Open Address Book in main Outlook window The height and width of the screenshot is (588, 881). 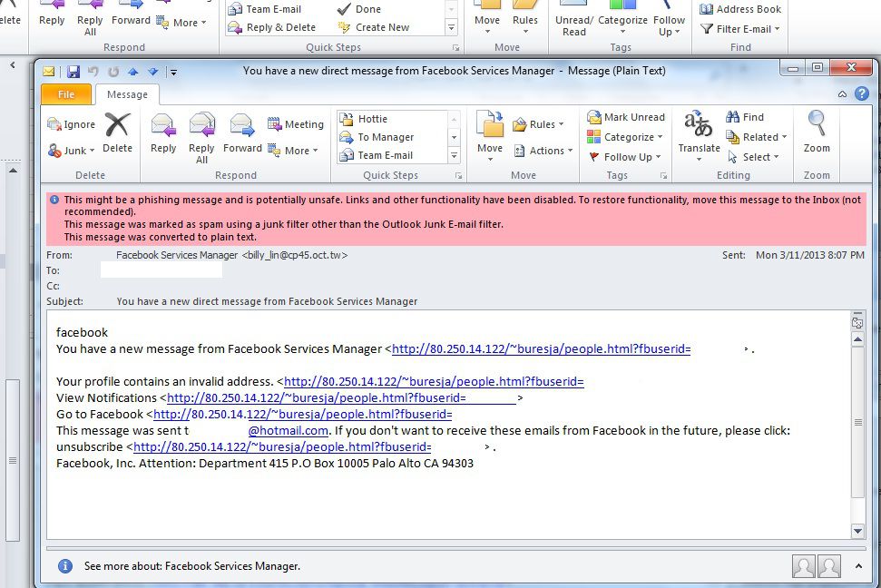(x=740, y=9)
